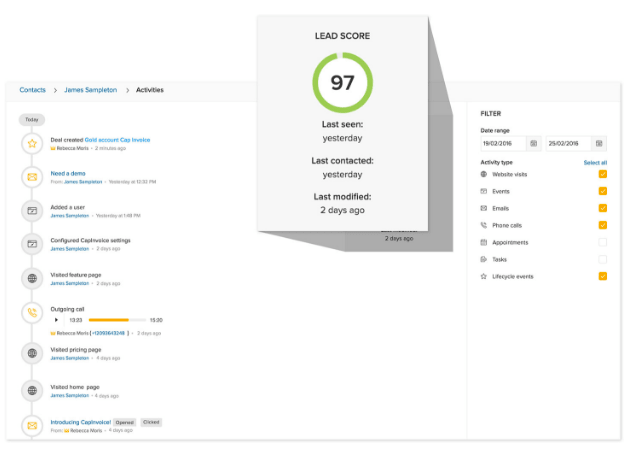Click the star icon for Deal created
This screenshot has height=456, width=628.
click(32, 143)
